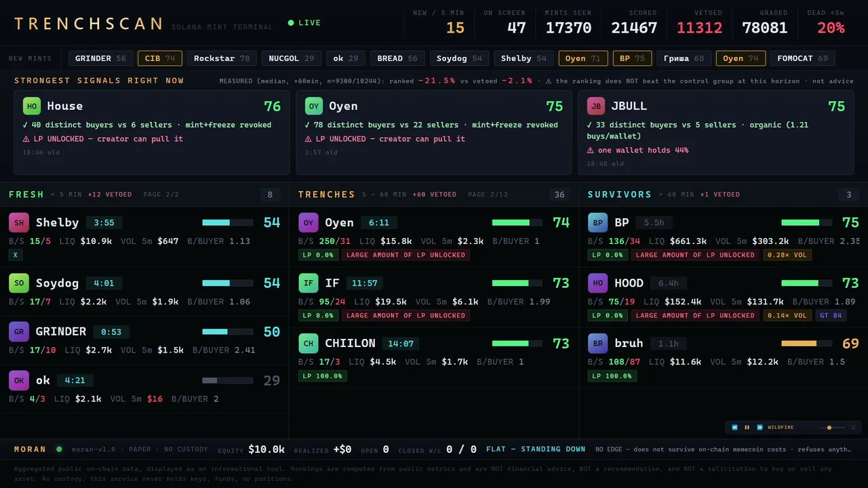
Task: Click the MINTS SEEN 17370 counter
Action: 568,22
